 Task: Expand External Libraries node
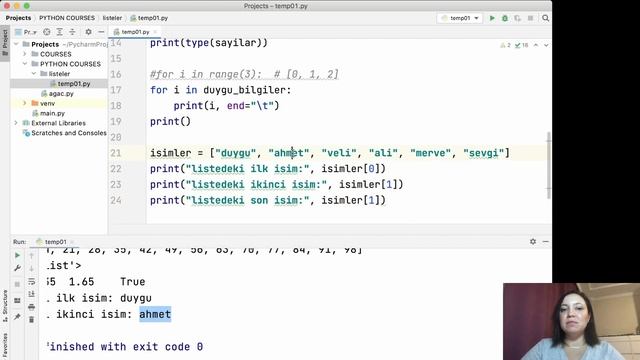pos(16,123)
